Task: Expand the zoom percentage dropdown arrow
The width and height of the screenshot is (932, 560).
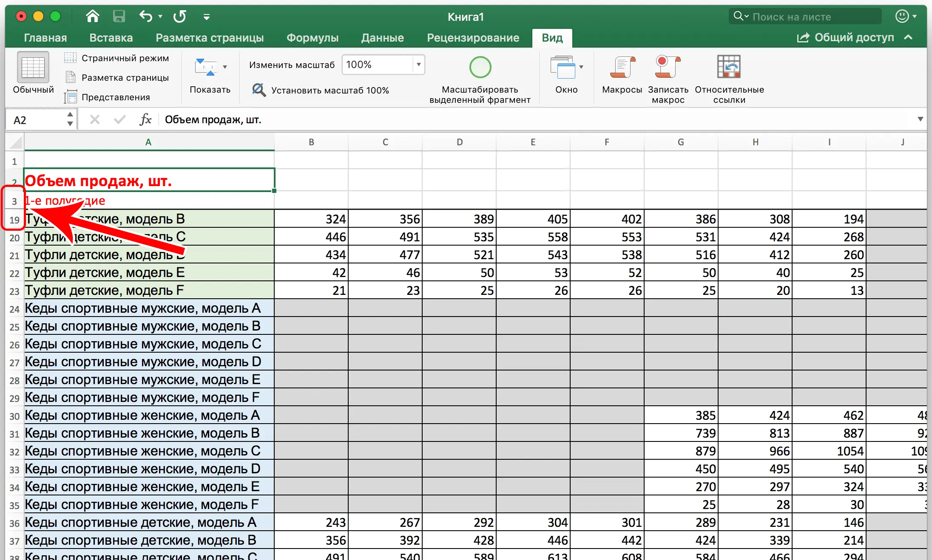Action: [419, 65]
